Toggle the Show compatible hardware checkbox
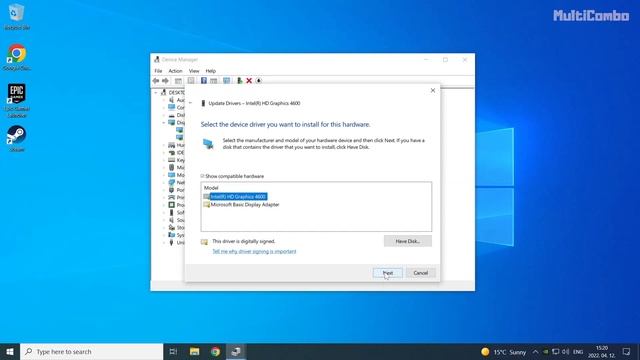This screenshot has height=360, width=640. (x=202, y=176)
